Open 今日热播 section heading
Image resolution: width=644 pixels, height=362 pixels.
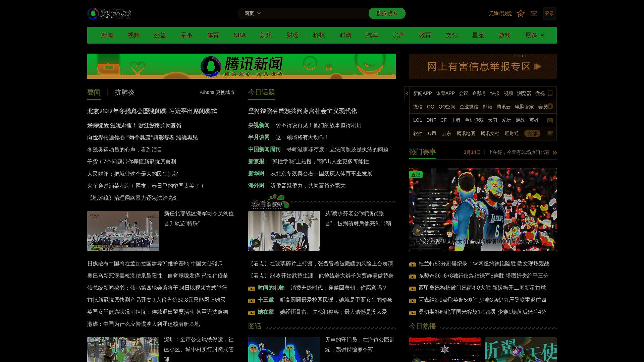coord(423,326)
